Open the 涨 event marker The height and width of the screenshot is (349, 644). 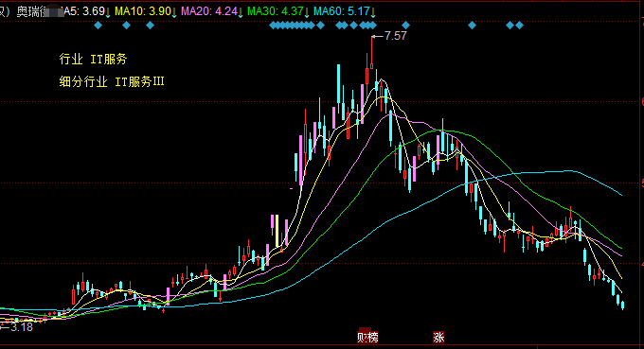click(438, 337)
